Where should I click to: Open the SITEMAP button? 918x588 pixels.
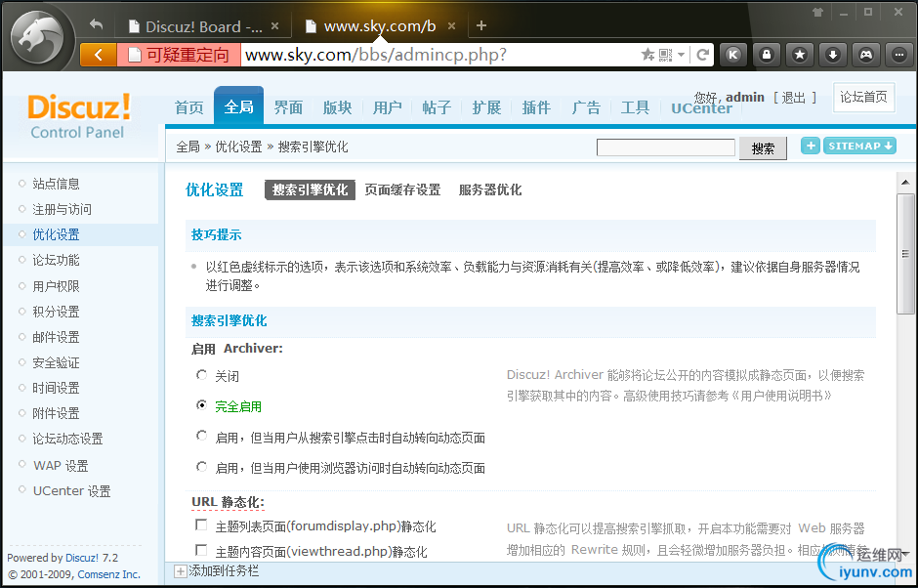pos(860,146)
